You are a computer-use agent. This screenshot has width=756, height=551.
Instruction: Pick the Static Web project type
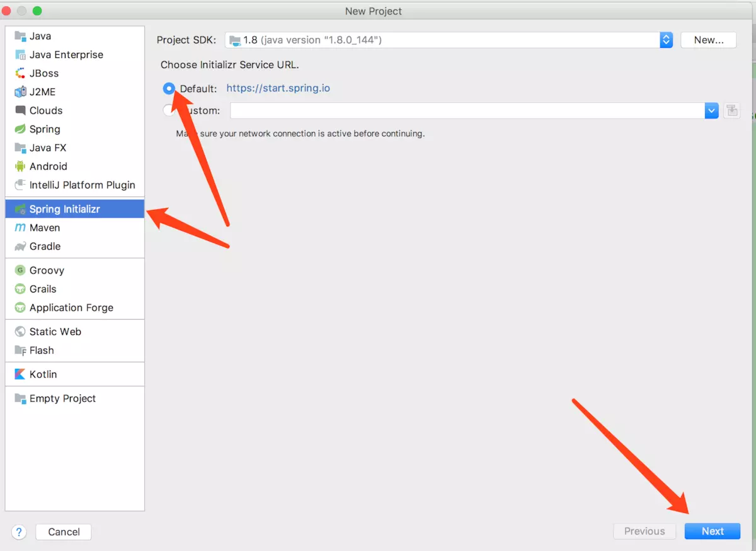(x=74, y=332)
